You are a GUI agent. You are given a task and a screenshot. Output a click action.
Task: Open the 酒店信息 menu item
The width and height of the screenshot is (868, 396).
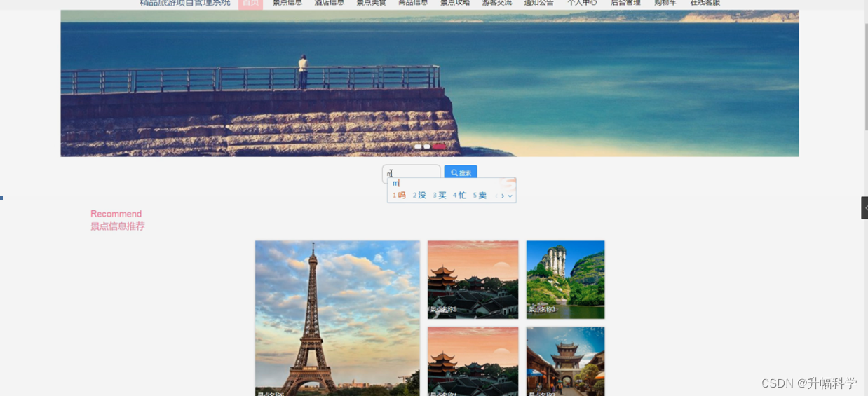tap(330, 3)
